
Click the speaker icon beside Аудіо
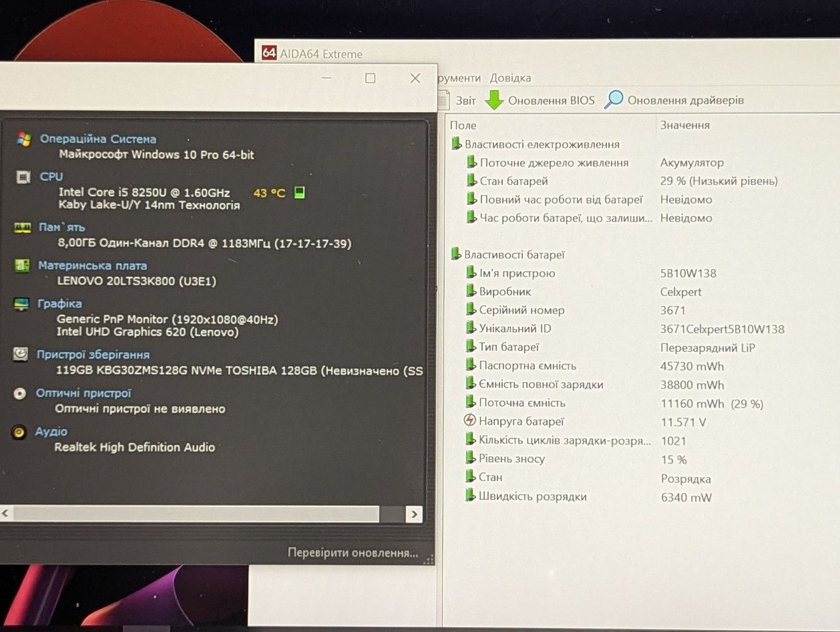click(x=20, y=432)
